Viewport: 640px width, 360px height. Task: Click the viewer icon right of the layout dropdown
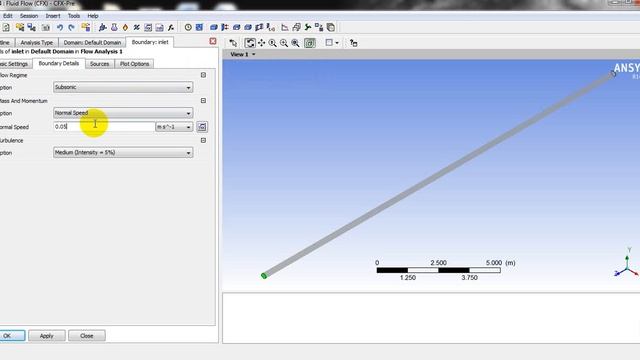point(353,43)
